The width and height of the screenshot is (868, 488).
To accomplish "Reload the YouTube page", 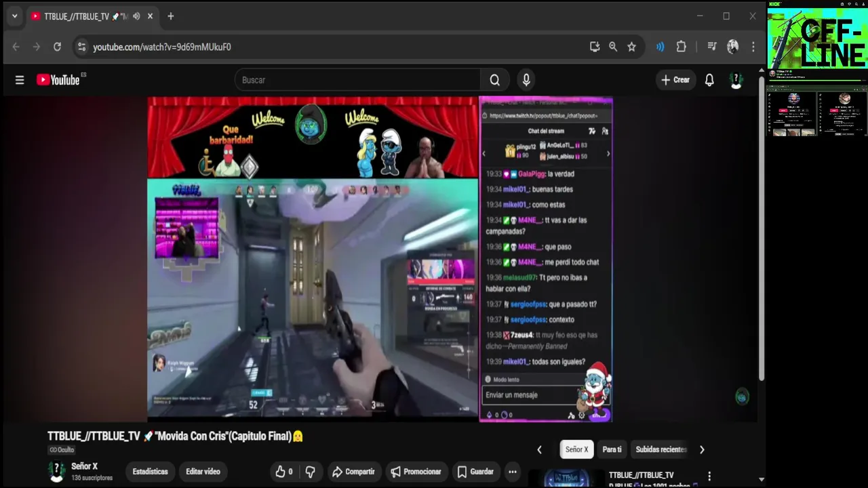I will click(57, 47).
